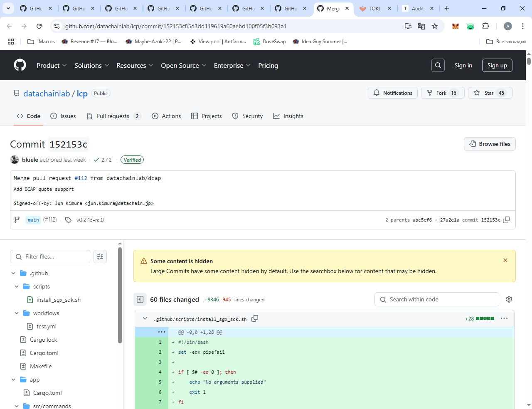This screenshot has height=409, width=532.
Task: Click the main branch label
Action: (x=33, y=220)
